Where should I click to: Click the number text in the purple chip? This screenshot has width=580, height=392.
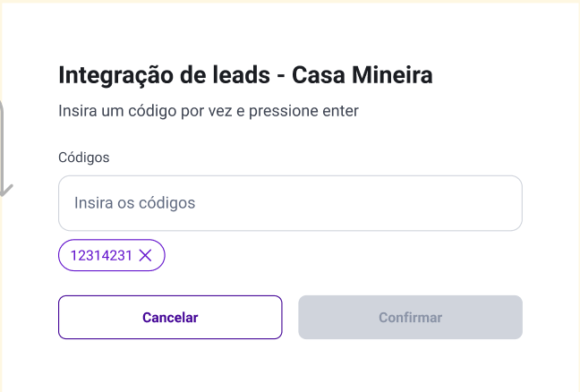(101, 256)
